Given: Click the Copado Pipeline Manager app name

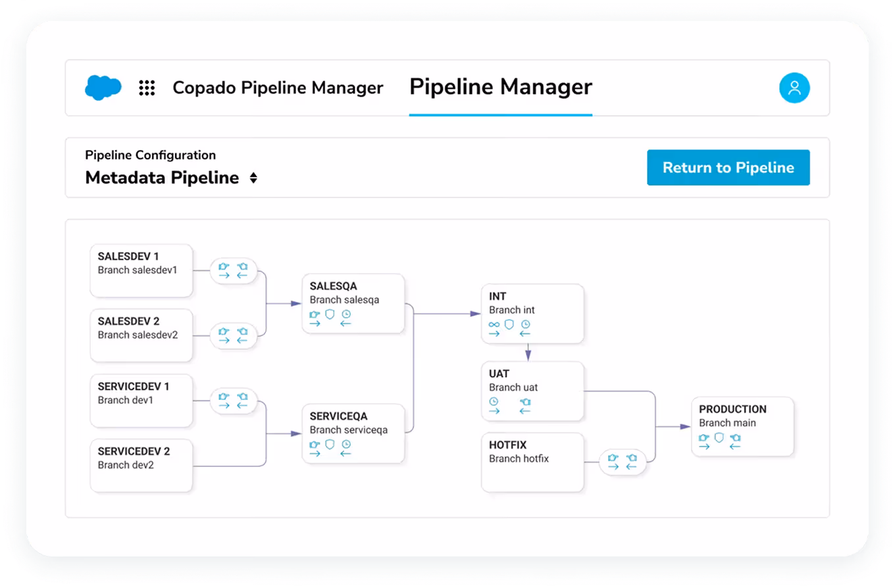Looking at the screenshot, I should tap(278, 87).
